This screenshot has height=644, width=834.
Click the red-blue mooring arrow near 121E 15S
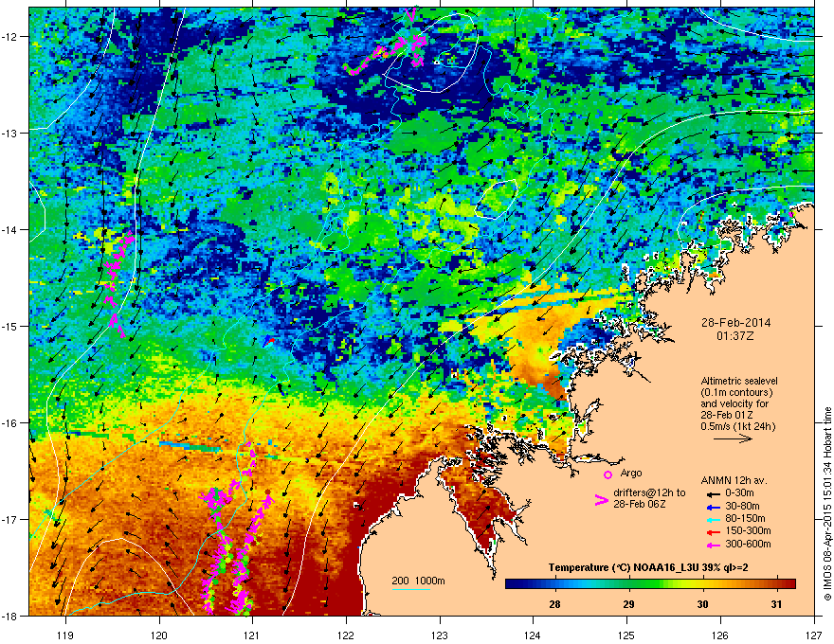tap(270, 341)
